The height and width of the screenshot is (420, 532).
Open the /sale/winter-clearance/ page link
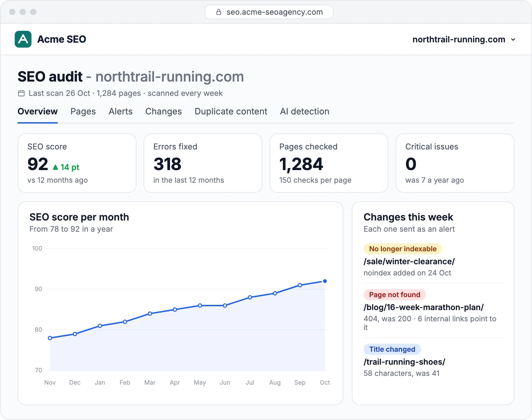[x=409, y=261]
